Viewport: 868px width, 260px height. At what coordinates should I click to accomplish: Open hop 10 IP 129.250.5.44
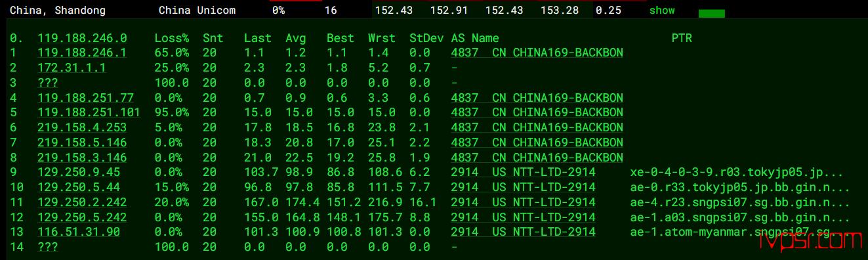[x=79, y=187]
